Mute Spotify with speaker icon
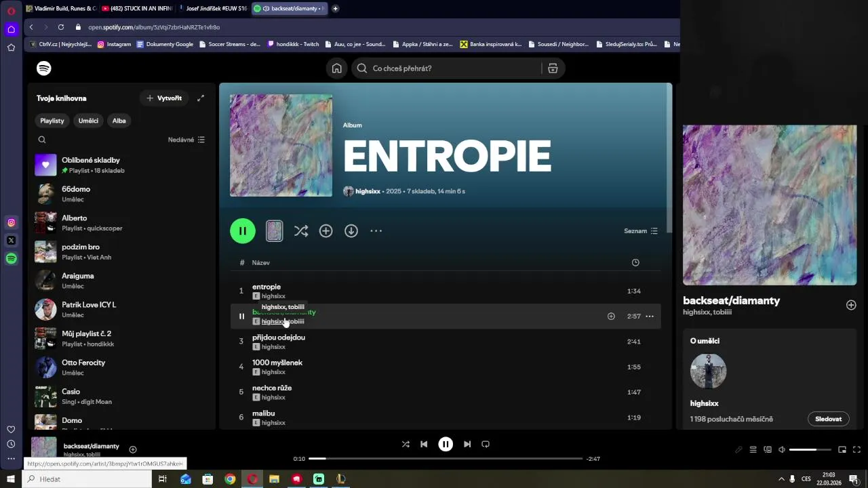 click(782, 449)
